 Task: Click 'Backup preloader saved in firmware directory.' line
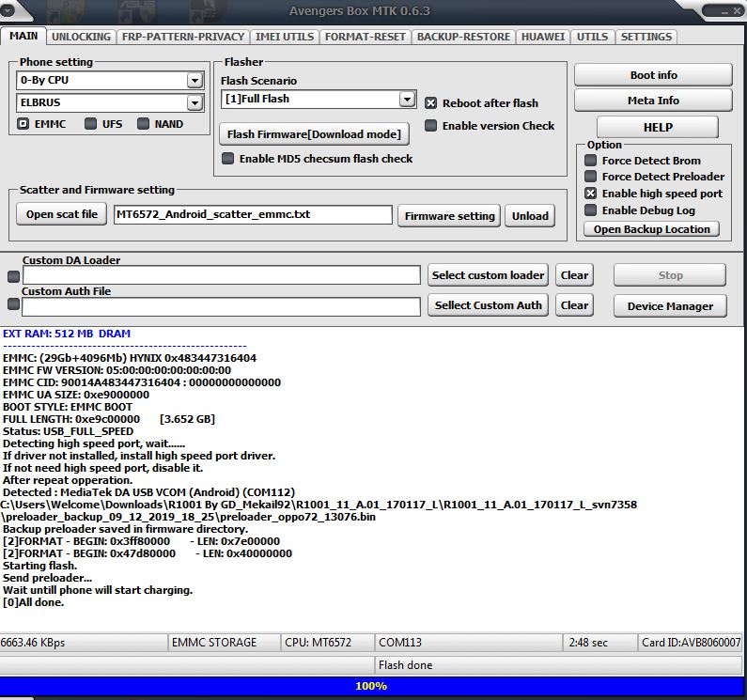[125, 529]
